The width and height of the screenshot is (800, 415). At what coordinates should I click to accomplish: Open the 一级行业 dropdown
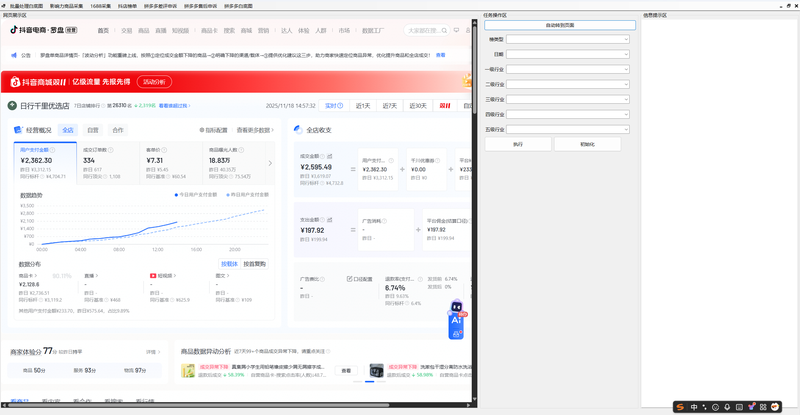point(568,69)
